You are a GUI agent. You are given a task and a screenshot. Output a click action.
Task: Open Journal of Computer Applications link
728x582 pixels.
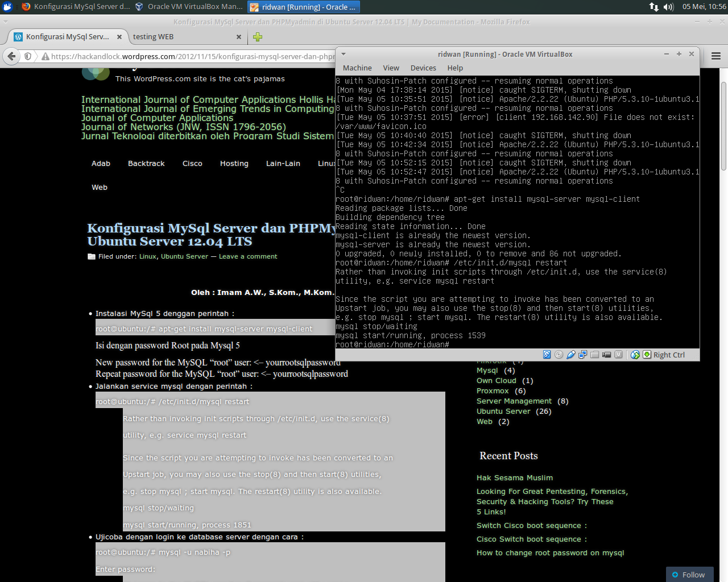(x=157, y=118)
